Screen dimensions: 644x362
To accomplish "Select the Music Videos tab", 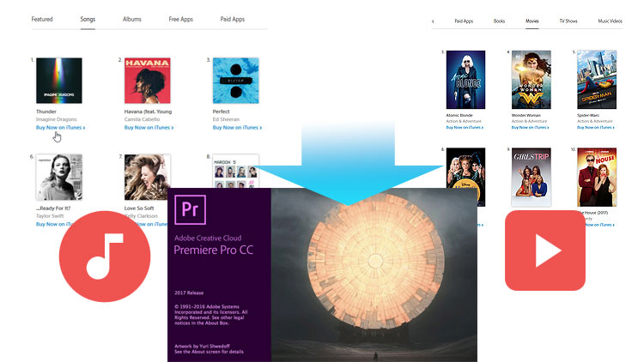I will [610, 20].
